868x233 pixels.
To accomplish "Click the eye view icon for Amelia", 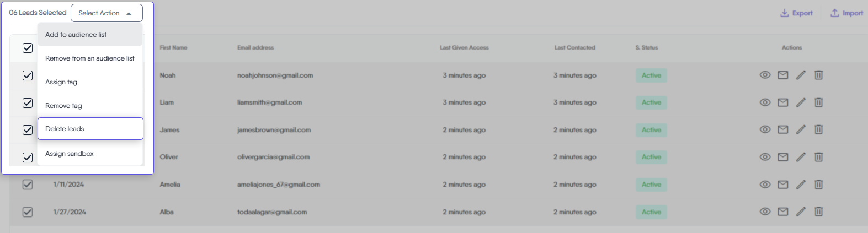I will pos(765,185).
